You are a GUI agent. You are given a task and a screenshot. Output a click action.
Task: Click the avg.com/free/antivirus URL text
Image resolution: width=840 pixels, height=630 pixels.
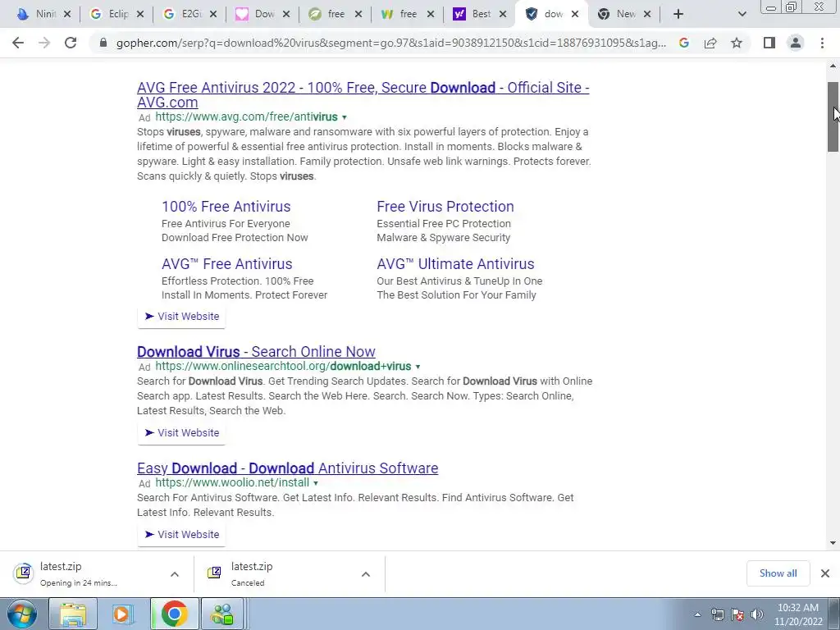(x=246, y=116)
